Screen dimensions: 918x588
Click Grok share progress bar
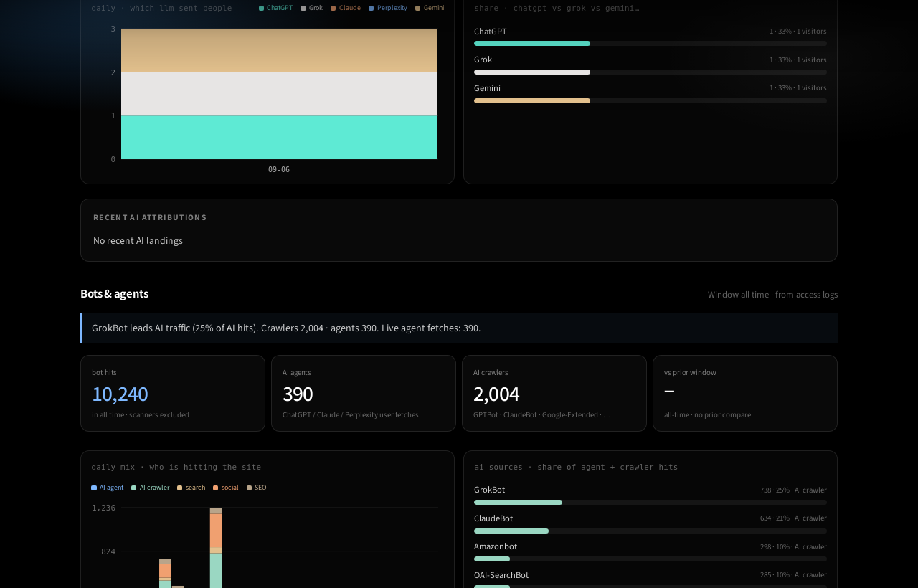[x=650, y=72]
